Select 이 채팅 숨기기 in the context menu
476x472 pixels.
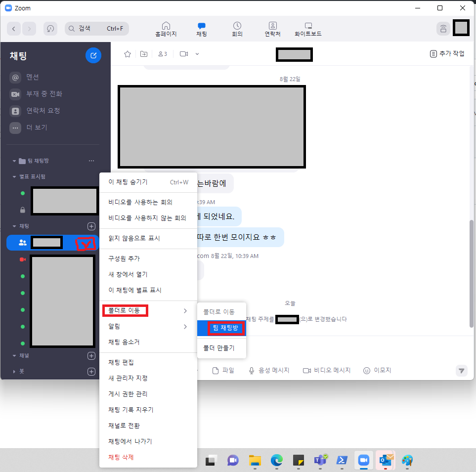[x=148, y=182]
